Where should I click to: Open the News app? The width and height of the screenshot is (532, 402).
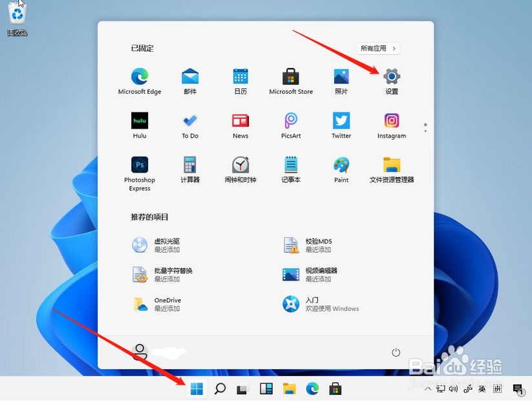click(x=240, y=125)
